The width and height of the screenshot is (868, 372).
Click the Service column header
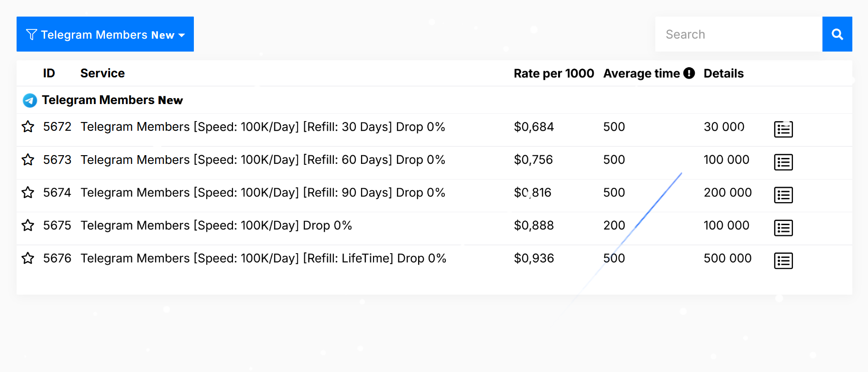coord(102,73)
